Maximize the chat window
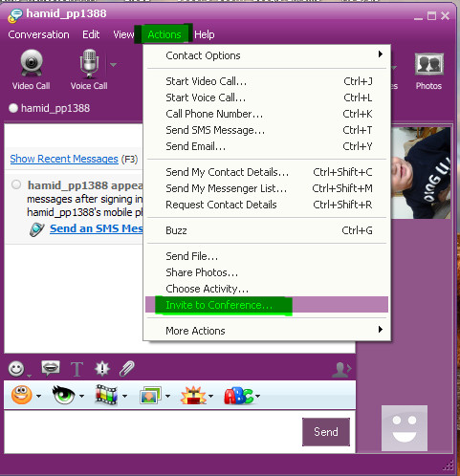Viewport: 460px width, 476px height. click(x=431, y=16)
